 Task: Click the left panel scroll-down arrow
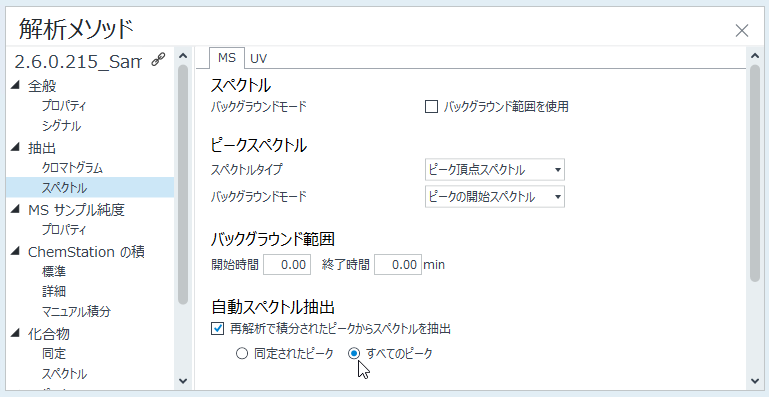click(183, 381)
